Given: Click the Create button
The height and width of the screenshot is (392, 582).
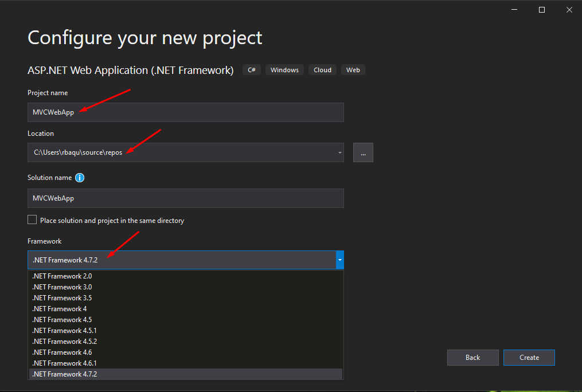Looking at the screenshot, I should pos(529,358).
